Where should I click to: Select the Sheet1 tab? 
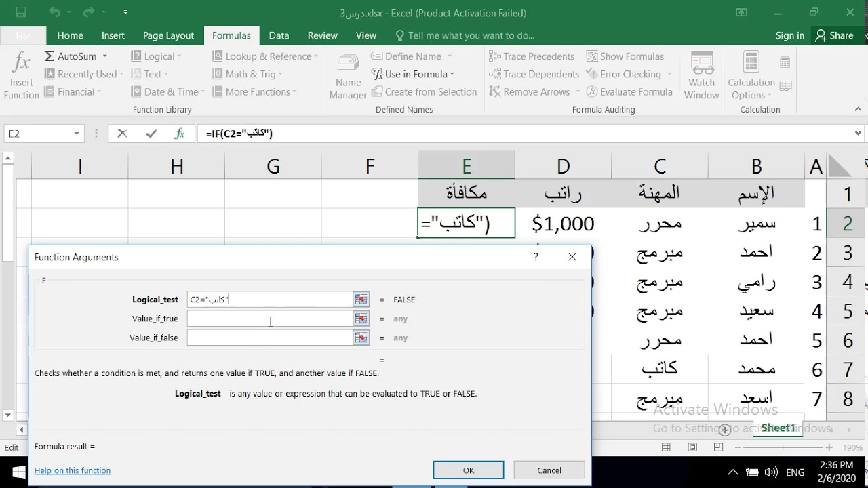[777, 428]
